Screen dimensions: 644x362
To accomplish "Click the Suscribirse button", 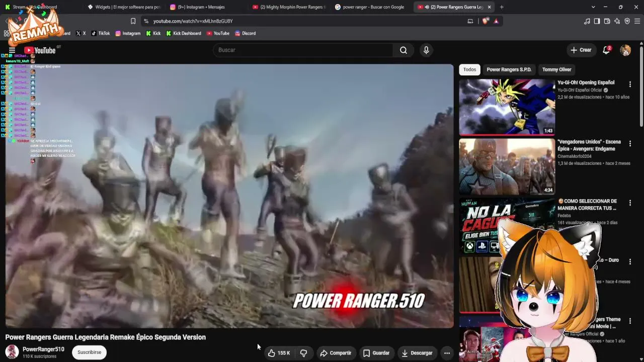I will 90,352.
